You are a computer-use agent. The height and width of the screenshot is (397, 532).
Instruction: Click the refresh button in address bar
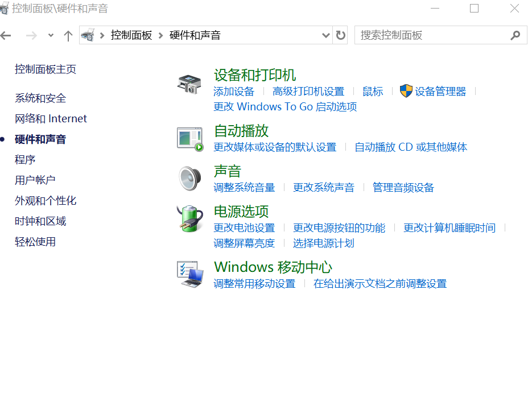pyautogui.click(x=340, y=35)
